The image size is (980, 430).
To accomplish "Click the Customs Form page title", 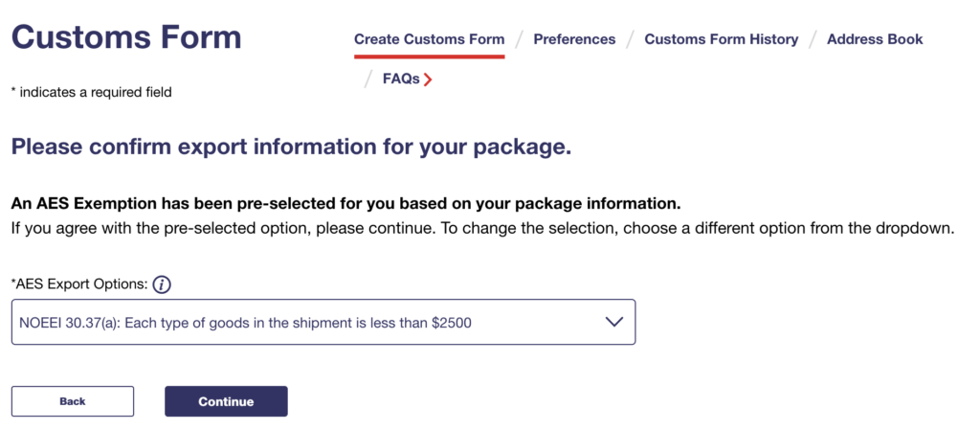I will 126,36.
